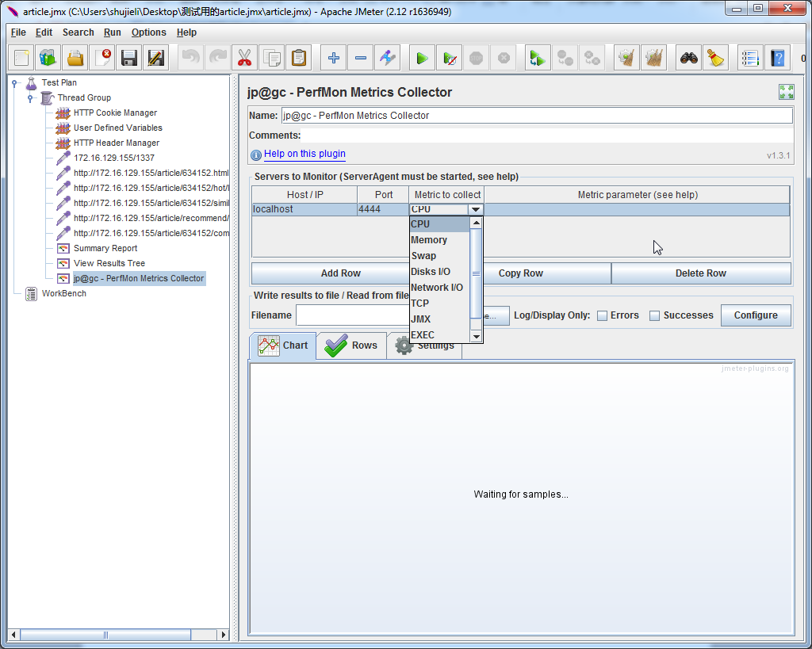This screenshot has width=812, height=649.
Task: Click the Add Row button
Action: coord(331,273)
